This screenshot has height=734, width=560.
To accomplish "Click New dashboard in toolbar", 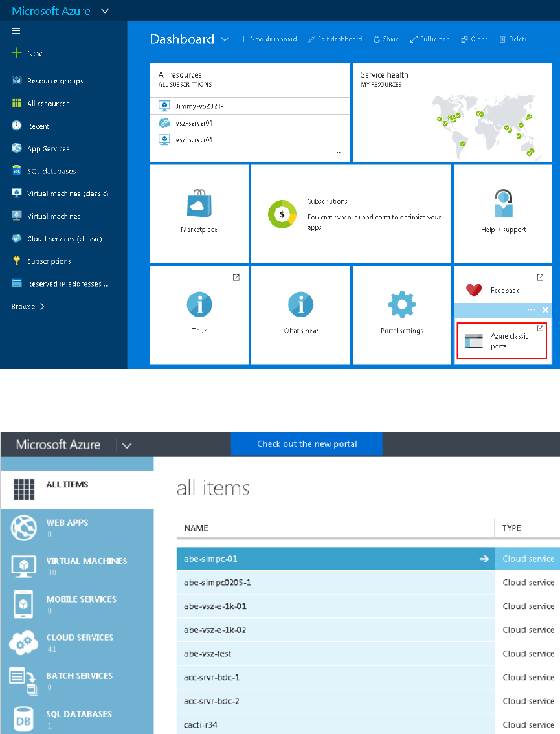I will (x=269, y=39).
